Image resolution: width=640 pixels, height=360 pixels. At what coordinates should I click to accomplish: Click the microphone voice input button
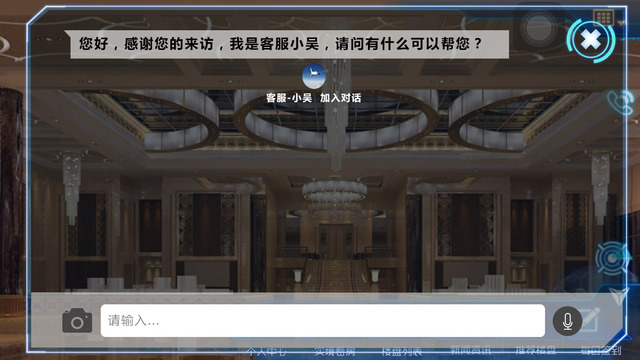click(567, 321)
